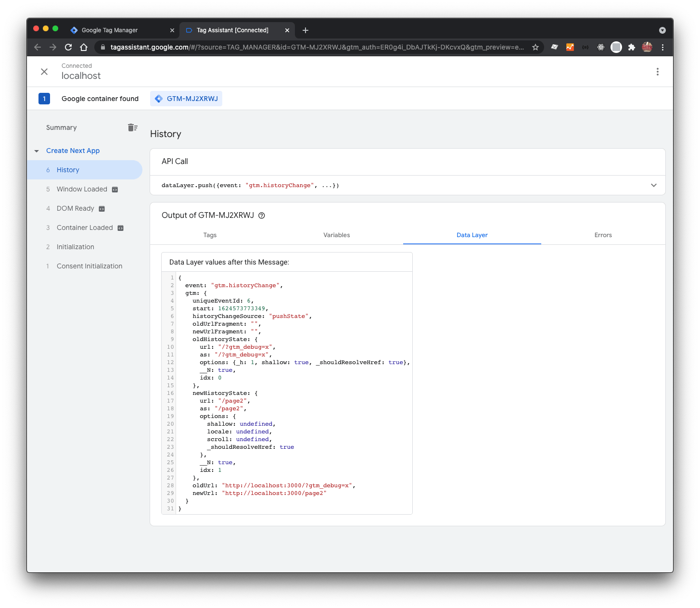
Task: Open the Tags tab
Action: click(210, 235)
